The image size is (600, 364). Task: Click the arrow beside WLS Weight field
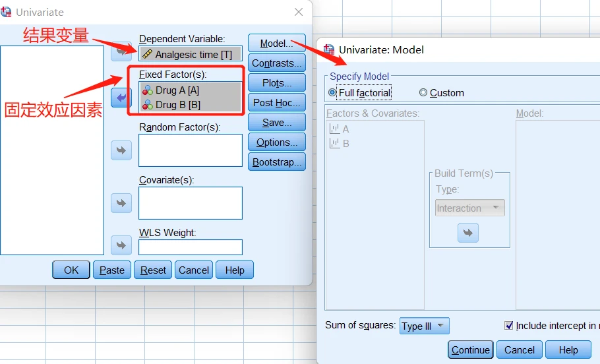click(121, 245)
